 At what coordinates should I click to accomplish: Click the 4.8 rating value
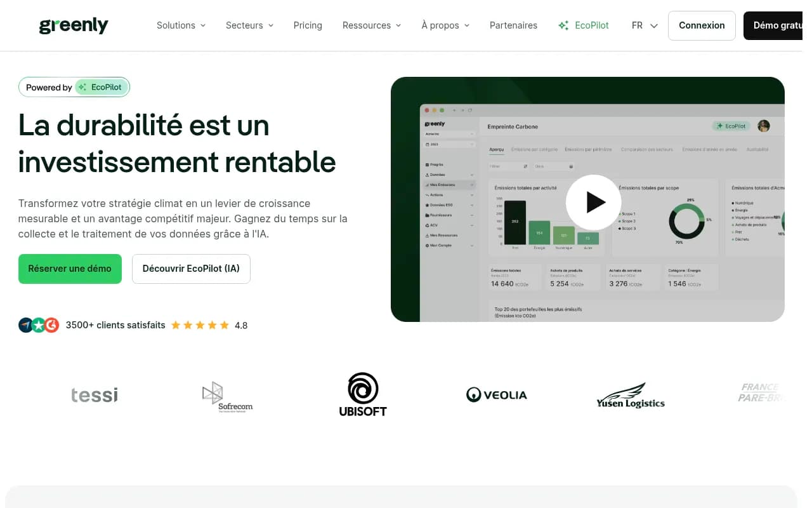(241, 325)
